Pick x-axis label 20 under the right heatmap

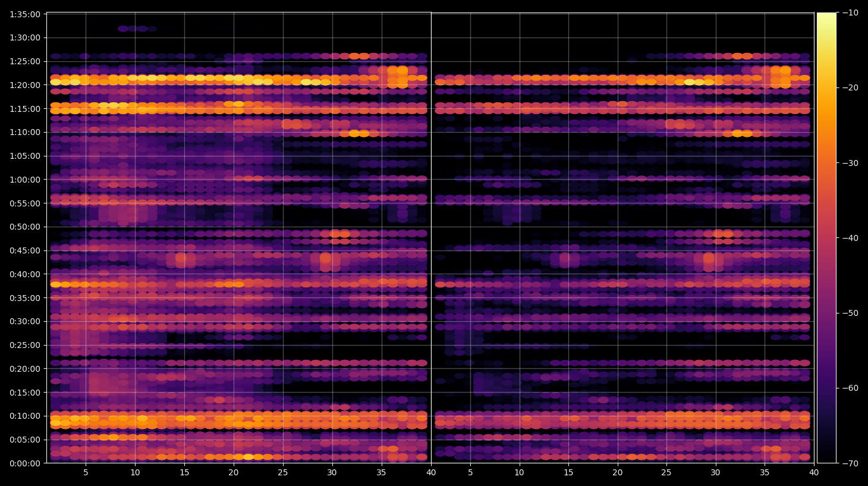618,473
